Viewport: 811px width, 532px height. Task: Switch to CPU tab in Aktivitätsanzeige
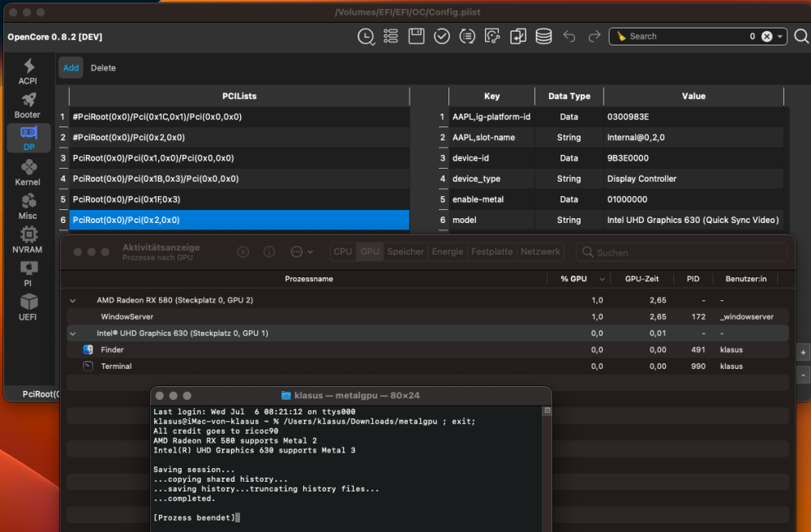(x=342, y=251)
